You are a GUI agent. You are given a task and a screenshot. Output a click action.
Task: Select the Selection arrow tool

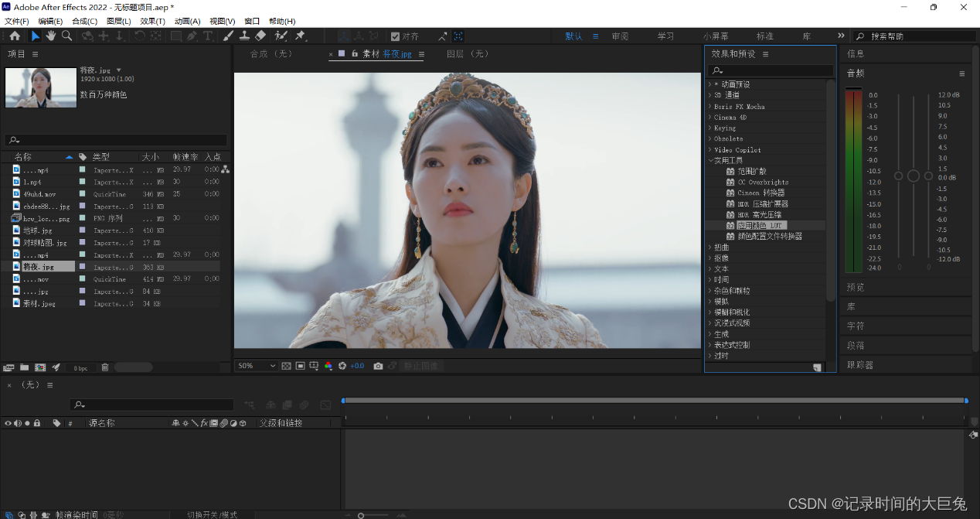tap(36, 36)
